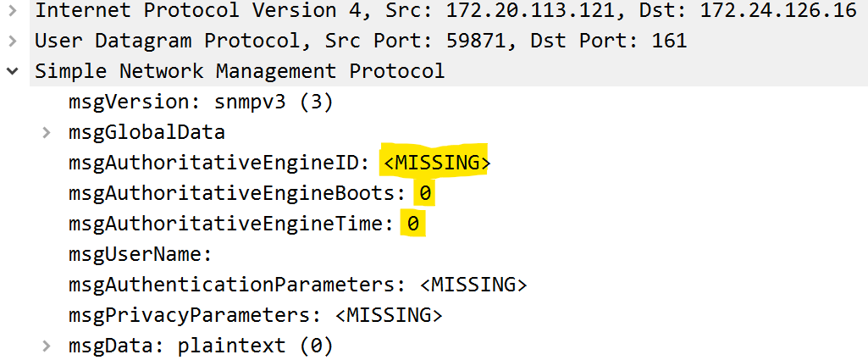868x360 pixels.
Task: Select the msgAuthenticationParameters row
Action: (x=297, y=285)
